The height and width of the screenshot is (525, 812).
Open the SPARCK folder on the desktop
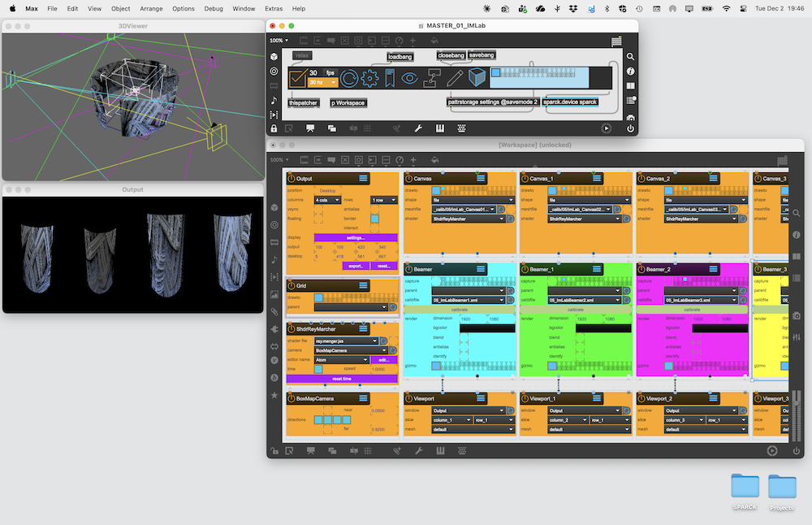745,486
